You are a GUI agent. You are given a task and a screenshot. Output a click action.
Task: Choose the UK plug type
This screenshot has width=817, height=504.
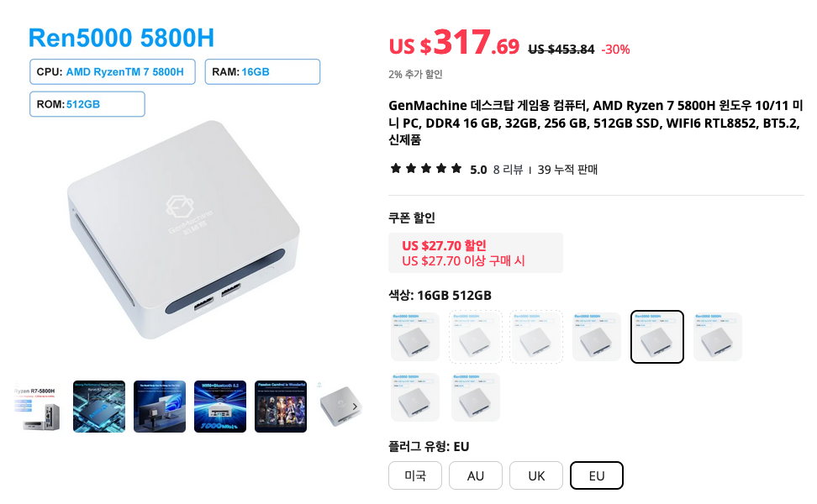pyautogui.click(x=536, y=475)
